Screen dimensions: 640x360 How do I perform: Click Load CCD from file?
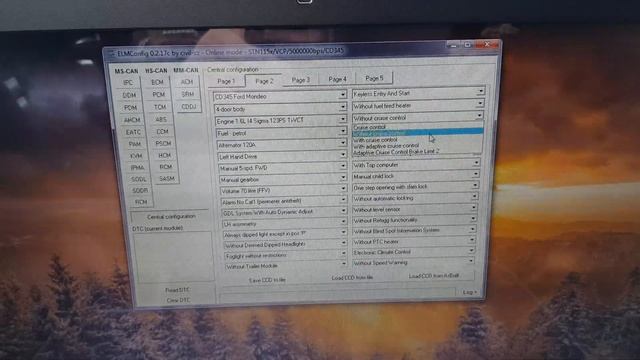[x=352, y=278]
